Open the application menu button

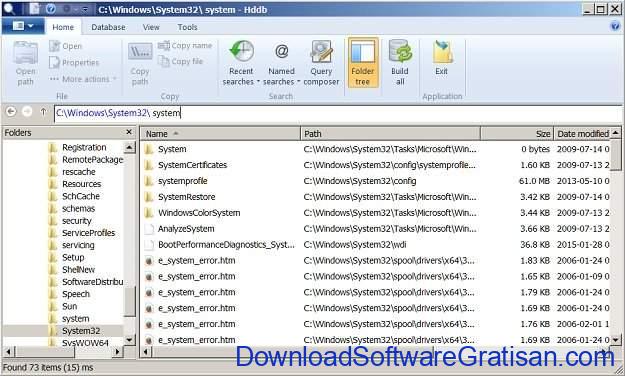(x=22, y=26)
